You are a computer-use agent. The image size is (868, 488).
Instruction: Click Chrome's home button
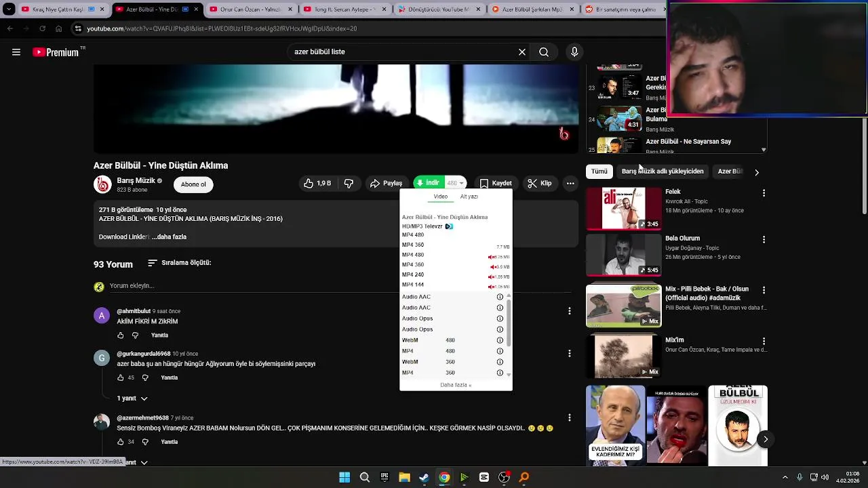pos(58,28)
